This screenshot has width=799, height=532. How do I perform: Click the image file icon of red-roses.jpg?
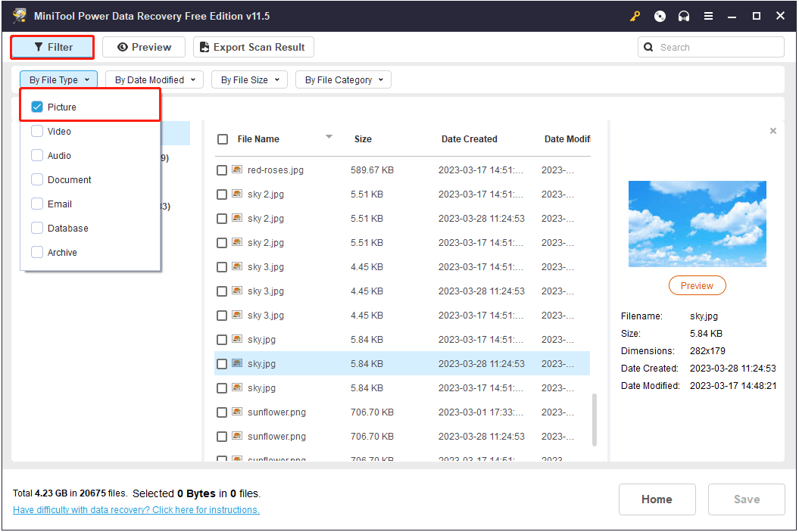pyautogui.click(x=237, y=169)
